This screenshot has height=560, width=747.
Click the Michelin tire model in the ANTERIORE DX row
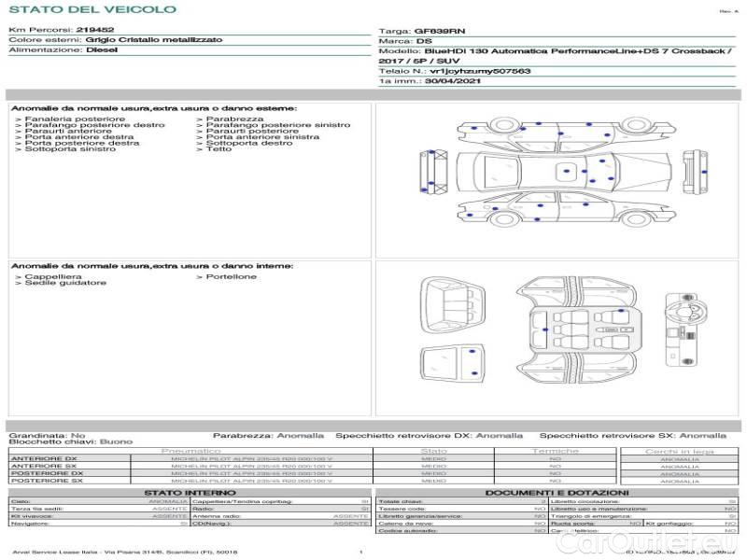click(251, 459)
